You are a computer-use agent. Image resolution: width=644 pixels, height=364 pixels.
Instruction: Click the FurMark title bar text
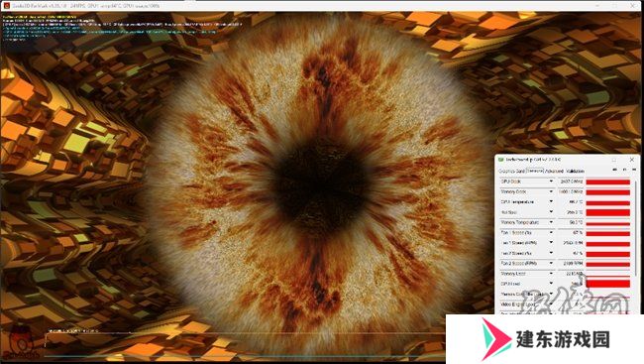pyautogui.click(x=85, y=6)
